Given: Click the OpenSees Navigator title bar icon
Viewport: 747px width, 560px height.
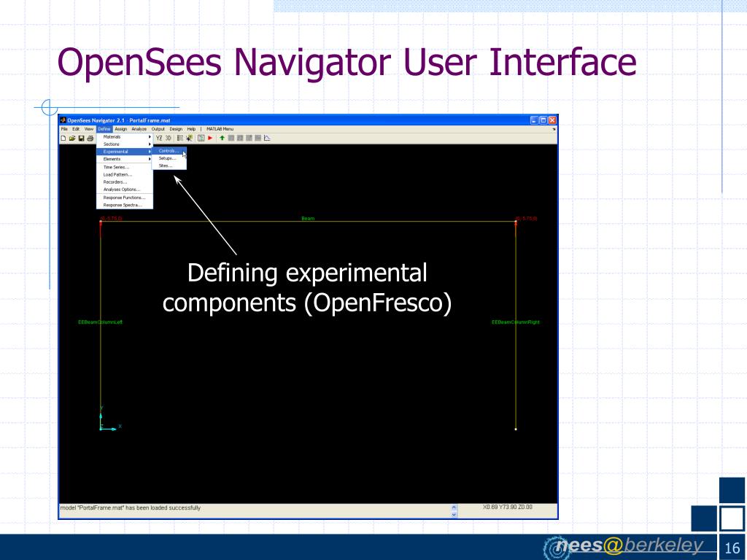Looking at the screenshot, I should pyautogui.click(x=63, y=120).
